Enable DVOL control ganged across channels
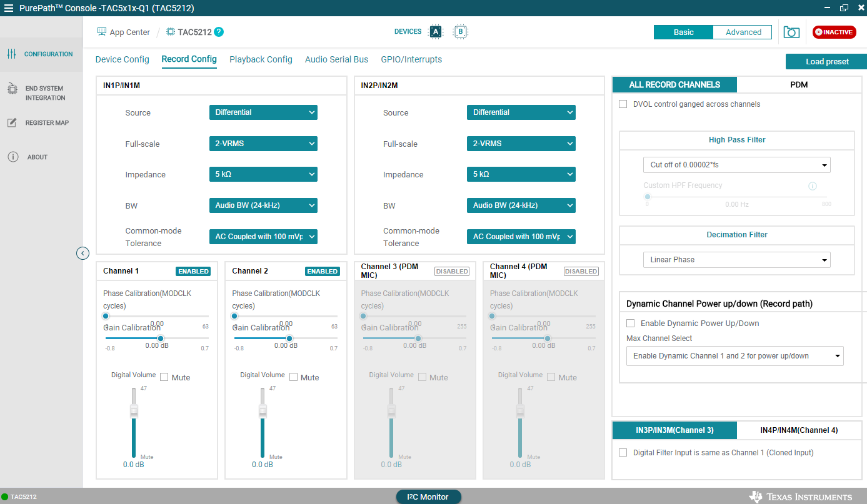 pyautogui.click(x=623, y=104)
